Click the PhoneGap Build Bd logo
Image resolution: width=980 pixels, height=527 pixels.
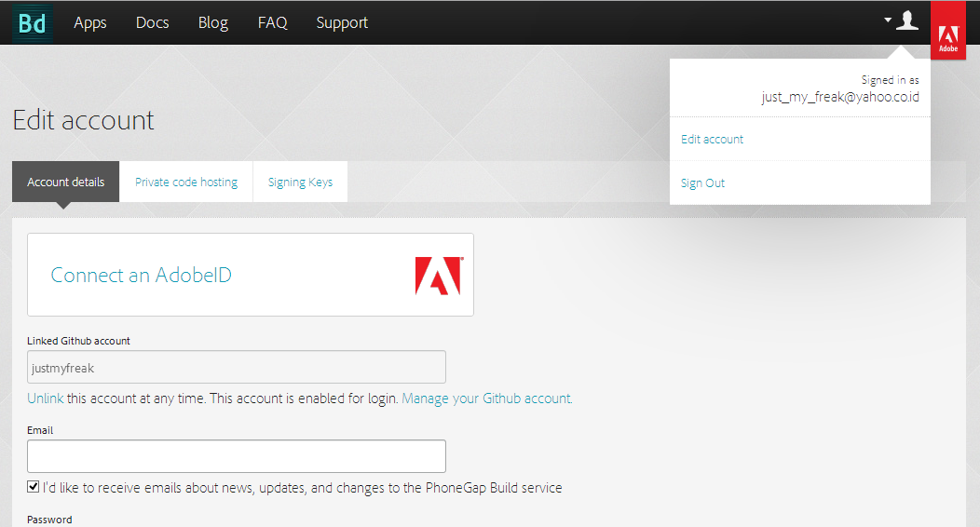pyautogui.click(x=33, y=23)
